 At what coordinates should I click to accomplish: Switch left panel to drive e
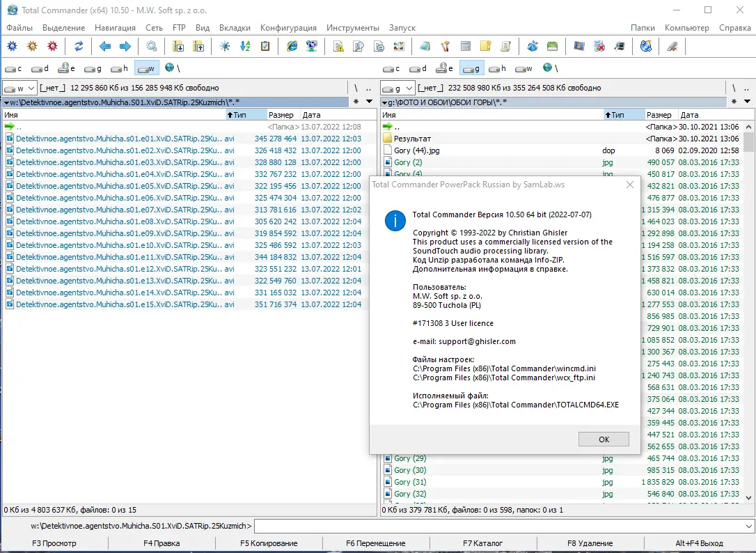[67, 68]
